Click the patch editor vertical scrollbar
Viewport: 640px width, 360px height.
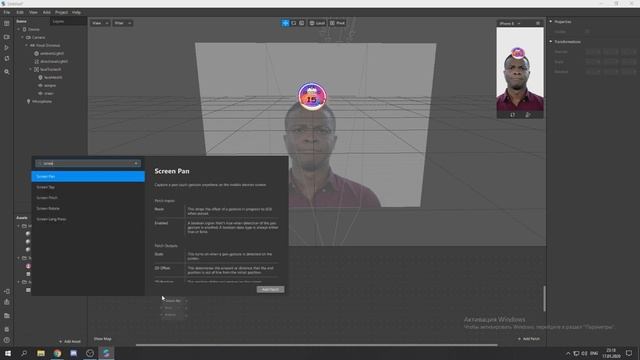pos(544,298)
